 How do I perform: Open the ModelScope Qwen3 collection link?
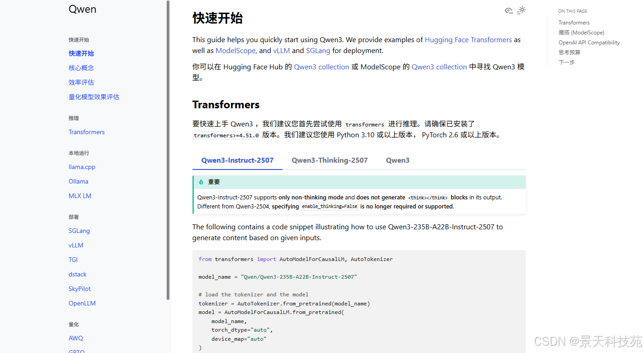(x=439, y=67)
